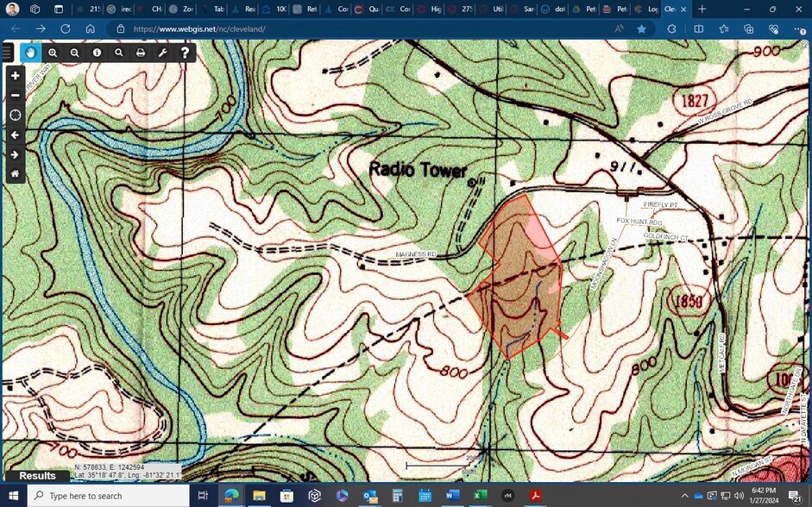Open the read aloud option

[619, 29]
